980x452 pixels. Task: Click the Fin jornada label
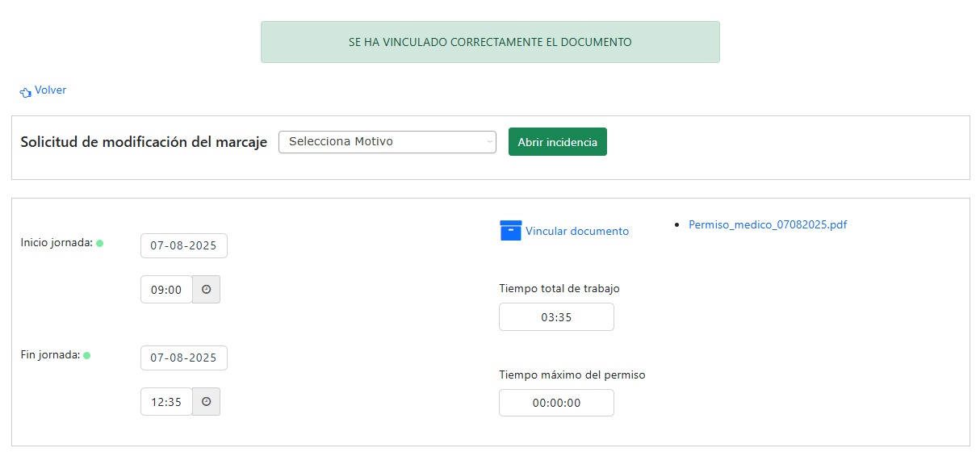50,355
